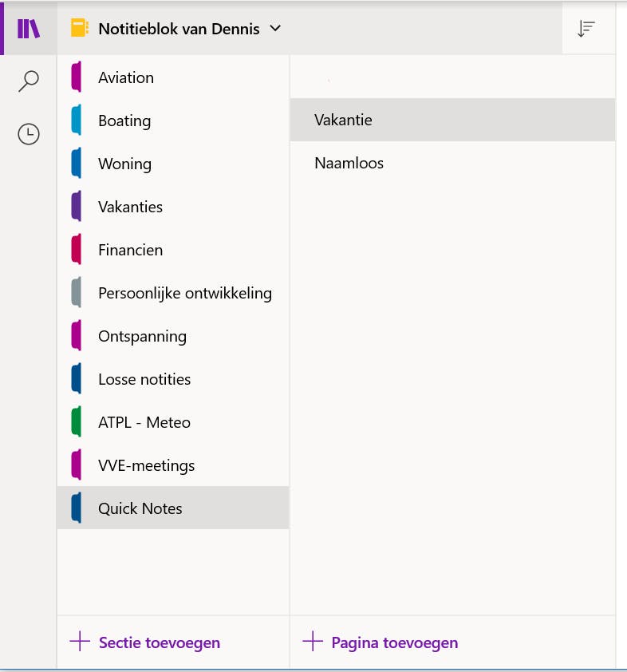Open the Naamloos page
Viewport: 627px width, 672px height.
349,163
